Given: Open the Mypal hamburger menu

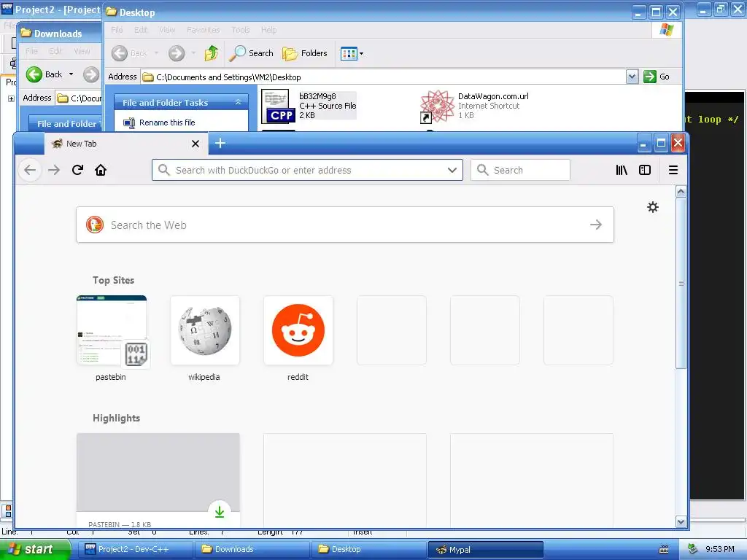Looking at the screenshot, I should coord(673,170).
